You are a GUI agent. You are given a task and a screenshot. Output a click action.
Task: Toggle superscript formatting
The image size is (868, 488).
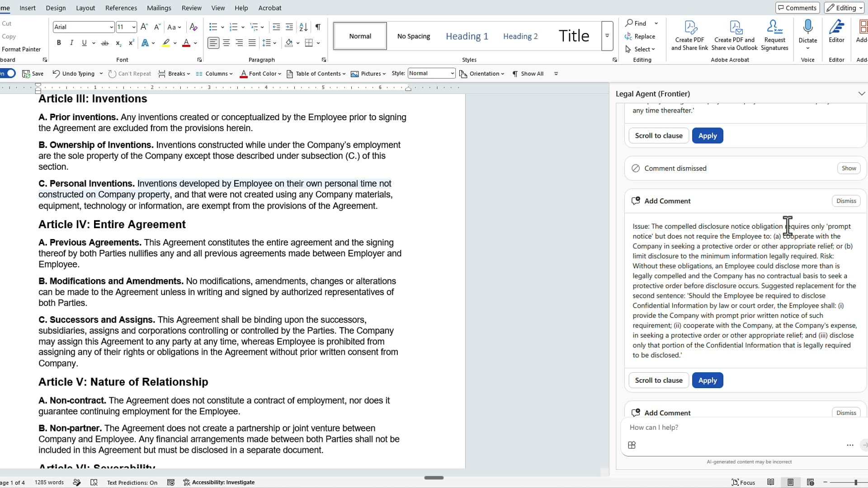(131, 43)
